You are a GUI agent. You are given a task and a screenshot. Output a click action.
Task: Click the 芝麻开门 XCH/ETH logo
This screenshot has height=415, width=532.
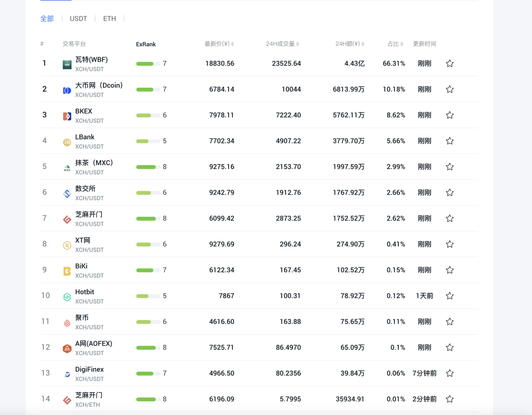tap(67, 400)
